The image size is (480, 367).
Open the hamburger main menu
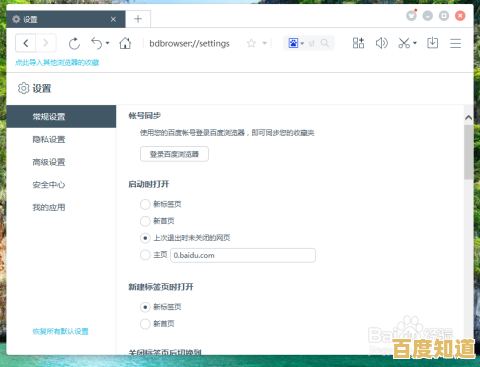tap(455, 43)
